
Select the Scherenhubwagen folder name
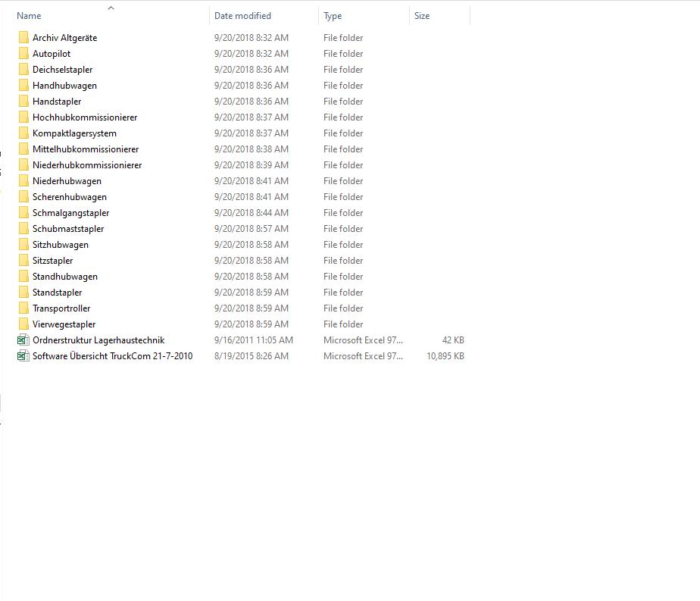point(70,197)
